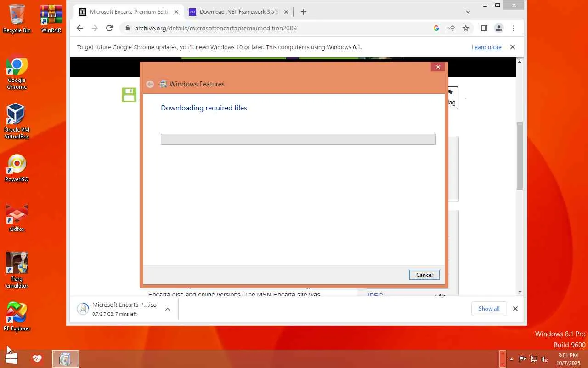588x368 pixels.
Task: Open a new Chrome tab
Action: pyautogui.click(x=303, y=12)
